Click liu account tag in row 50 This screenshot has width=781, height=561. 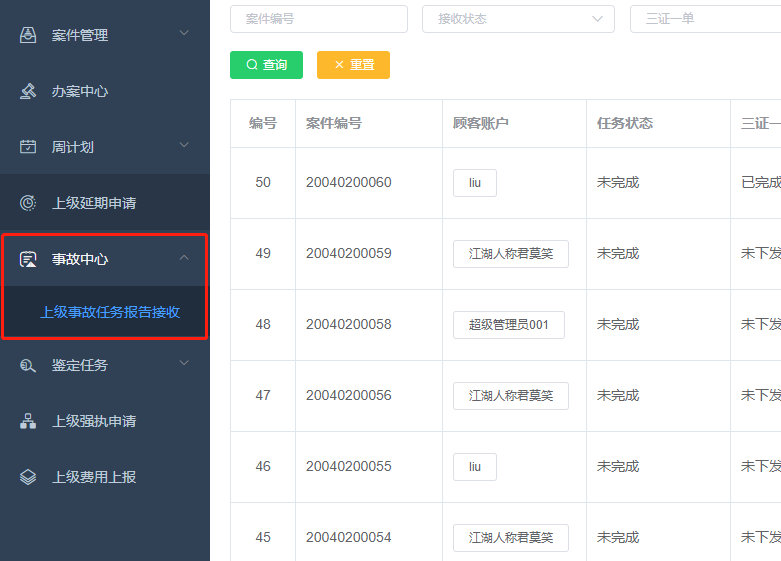[x=475, y=183]
